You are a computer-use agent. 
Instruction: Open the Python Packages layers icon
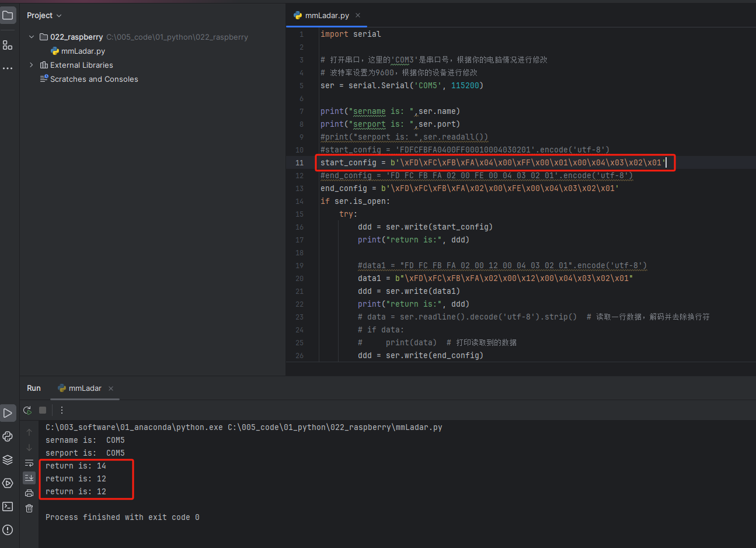pos(8,460)
